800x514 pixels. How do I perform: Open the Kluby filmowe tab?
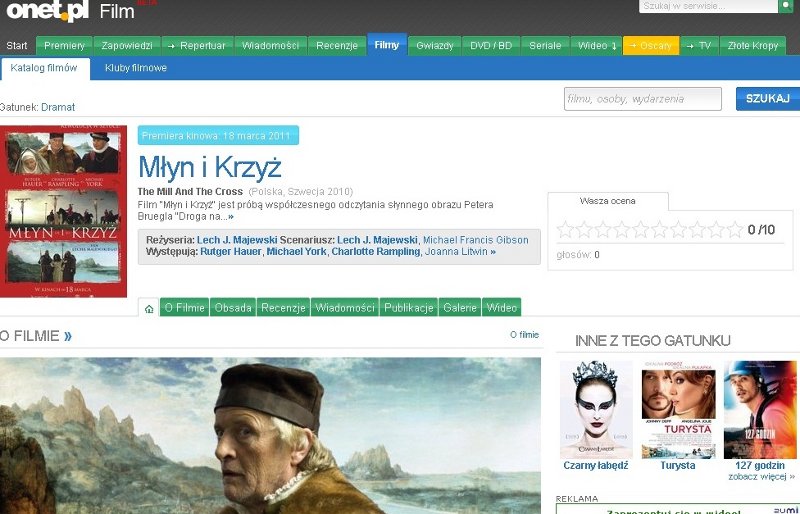135,68
